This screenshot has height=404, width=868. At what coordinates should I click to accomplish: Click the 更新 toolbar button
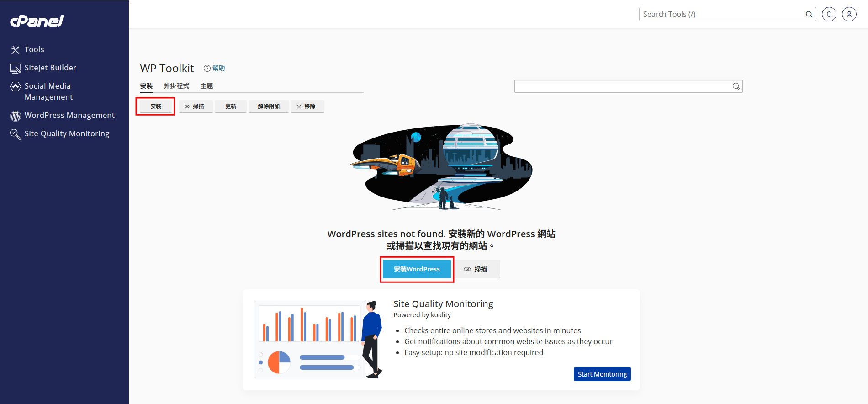231,106
